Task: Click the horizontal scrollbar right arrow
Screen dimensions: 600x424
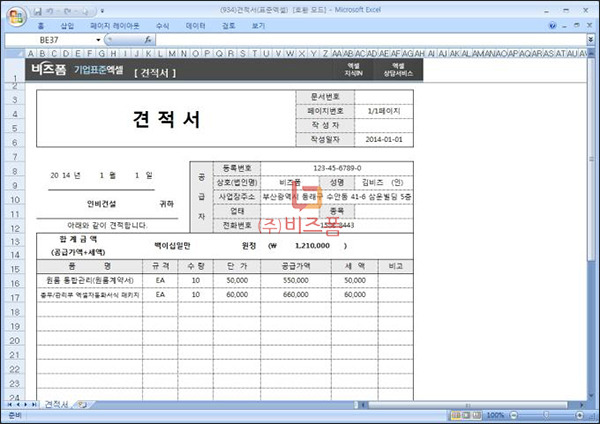Action: tap(582, 405)
